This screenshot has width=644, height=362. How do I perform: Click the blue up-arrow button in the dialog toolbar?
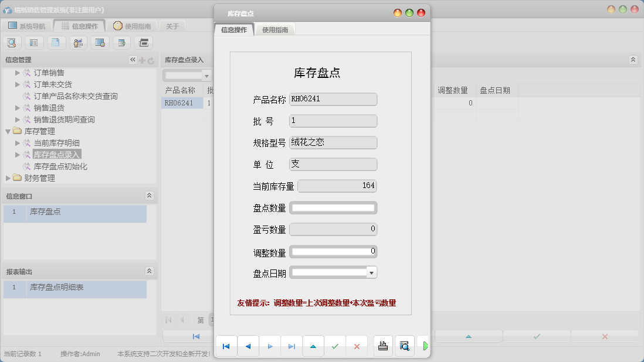click(x=313, y=346)
